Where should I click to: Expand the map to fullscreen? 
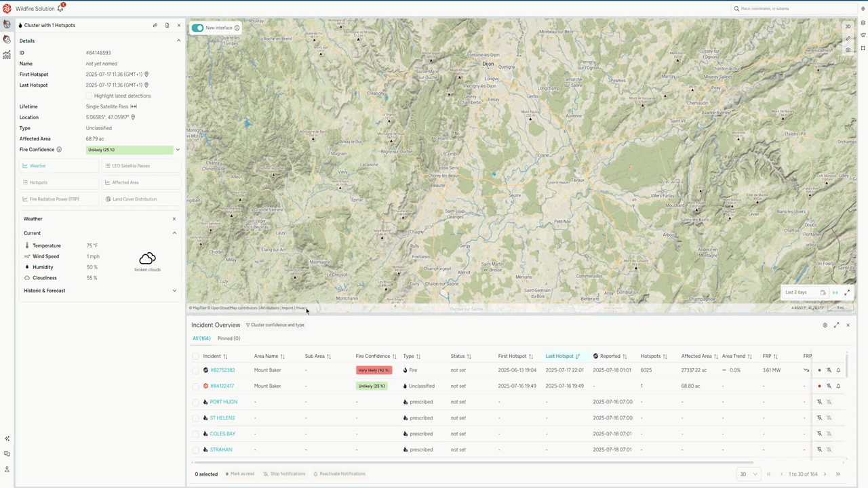tap(846, 292)
